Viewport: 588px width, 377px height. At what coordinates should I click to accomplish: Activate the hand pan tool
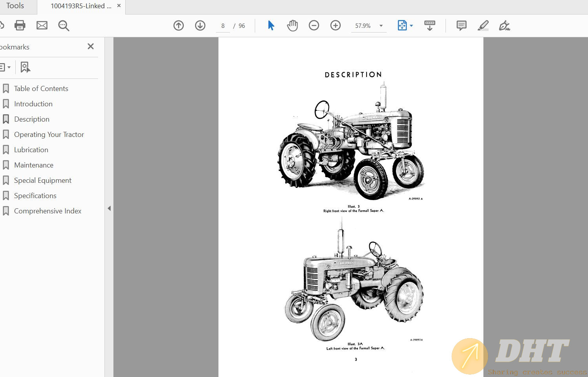click(x=292, y=25)
